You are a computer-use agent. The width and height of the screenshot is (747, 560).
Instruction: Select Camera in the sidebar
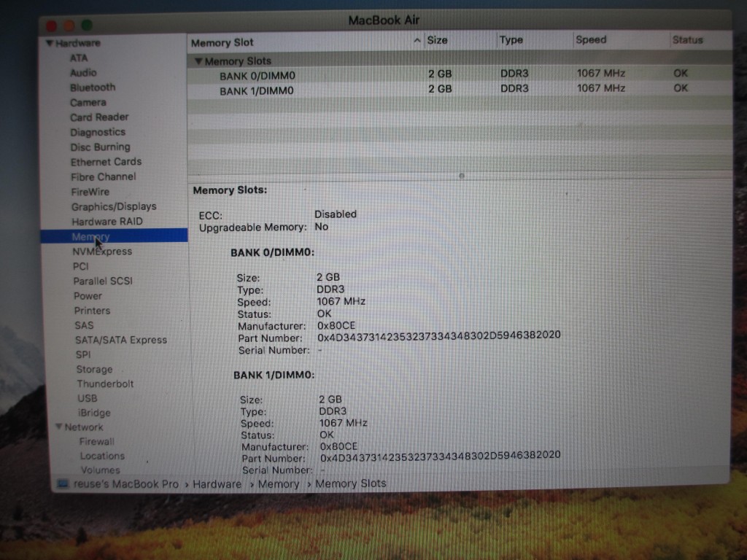(88, 102)
